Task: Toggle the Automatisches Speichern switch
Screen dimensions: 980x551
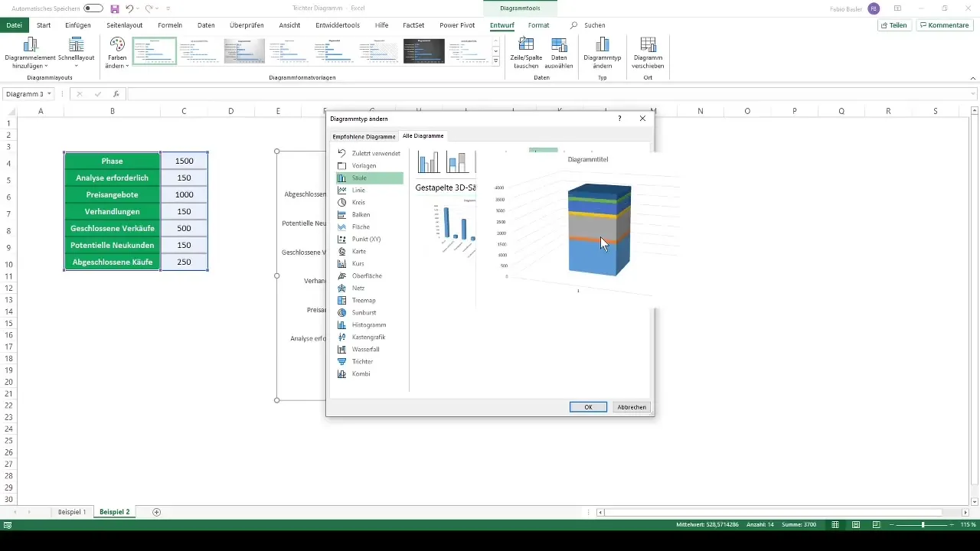Action: 93,8
